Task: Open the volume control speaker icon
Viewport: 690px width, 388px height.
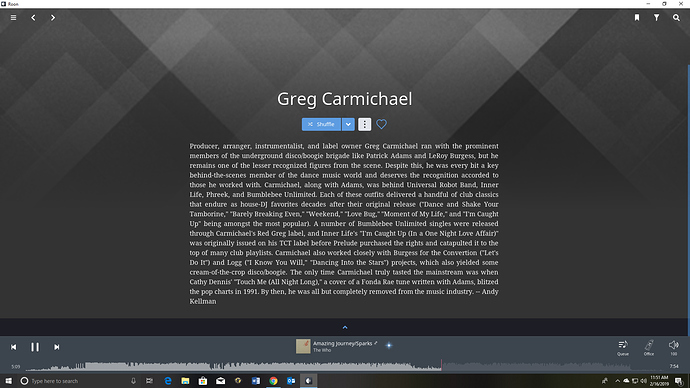Action: [673, 348]
